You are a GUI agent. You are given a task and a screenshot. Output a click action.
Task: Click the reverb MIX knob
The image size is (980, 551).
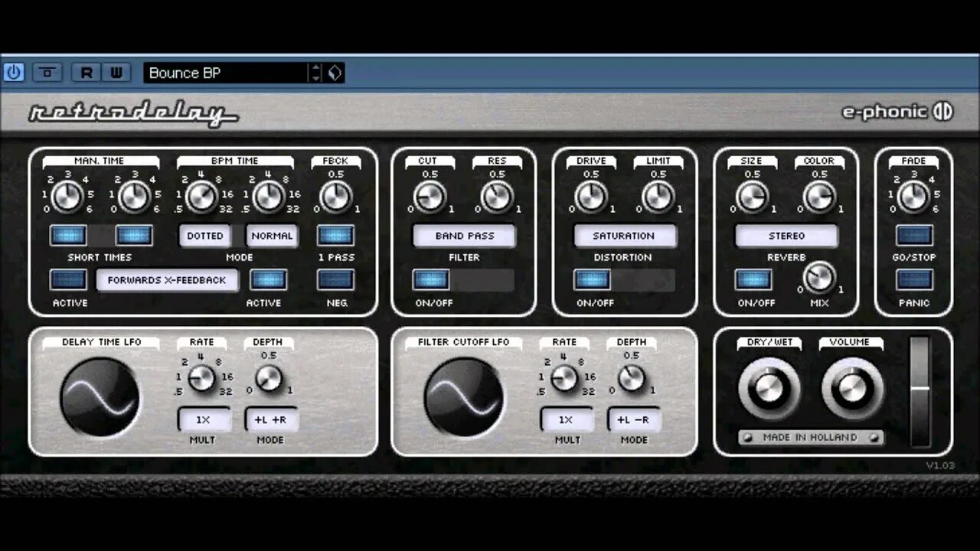click(819, 276)
